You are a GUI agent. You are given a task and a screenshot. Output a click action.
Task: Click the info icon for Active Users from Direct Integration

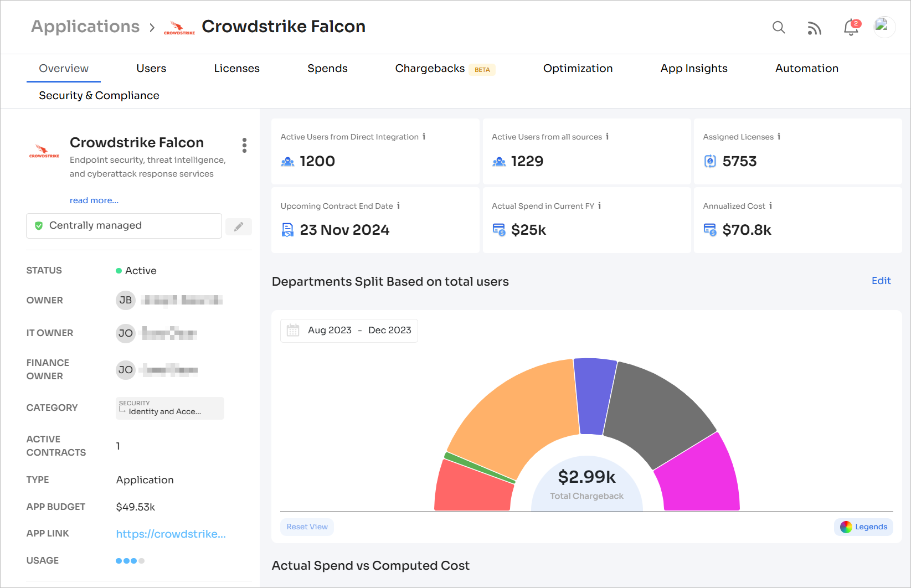pyautogui.click(x=424, y=136)
